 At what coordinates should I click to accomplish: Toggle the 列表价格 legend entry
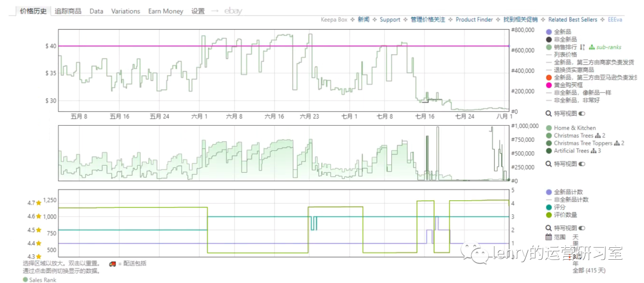coord(565,55)
